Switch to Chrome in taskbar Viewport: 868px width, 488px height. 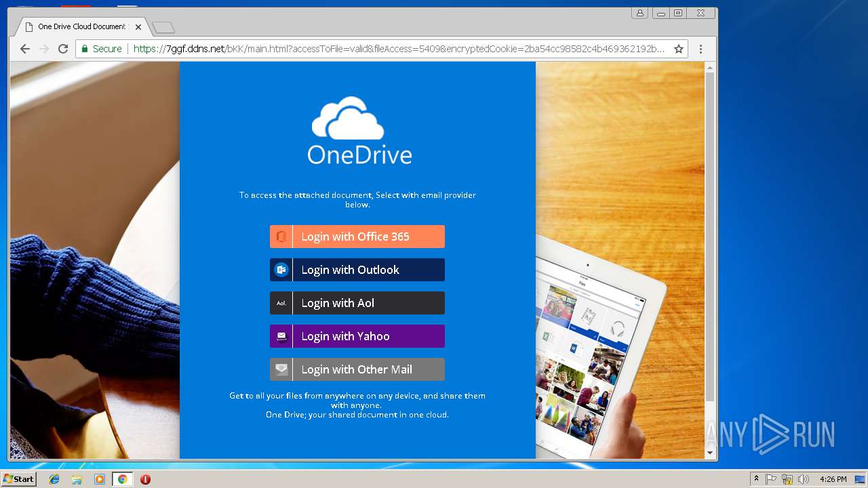click(x=122, y=479)
